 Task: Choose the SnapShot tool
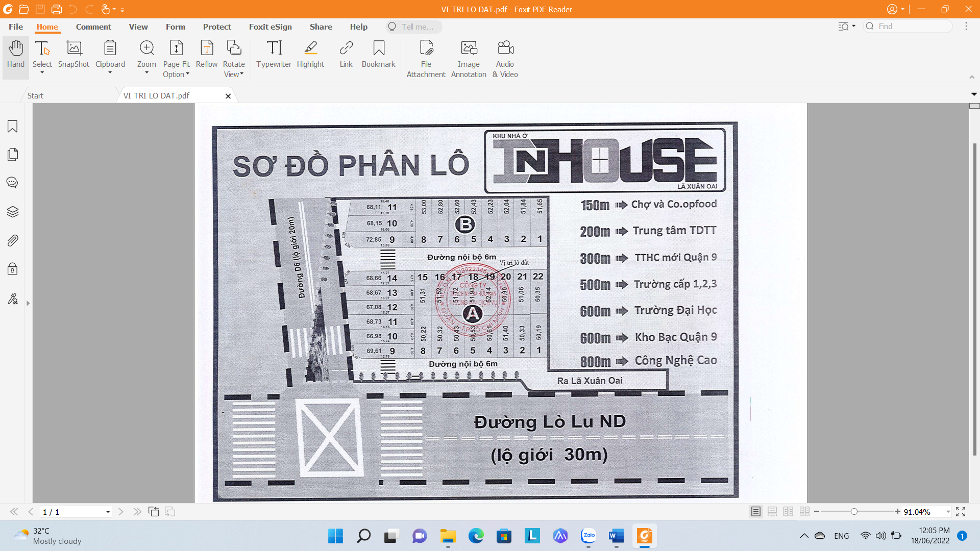pyautogui.click(x=73, y=54)
